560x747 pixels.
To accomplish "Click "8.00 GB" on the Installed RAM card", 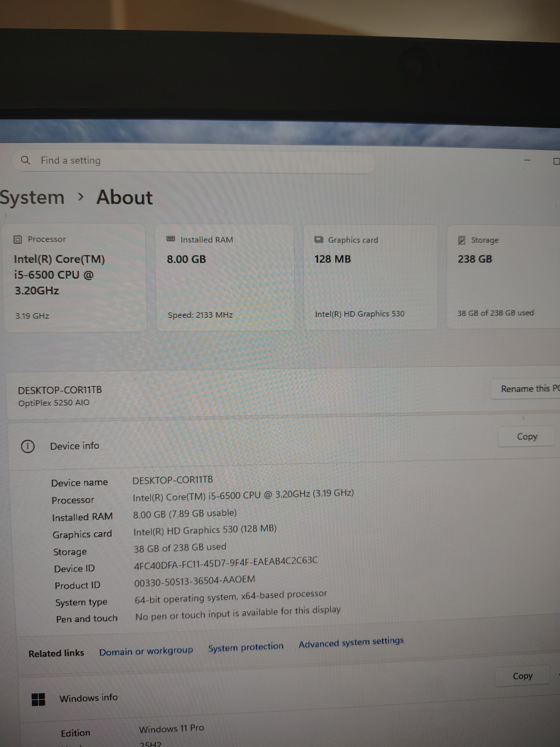I will click(186, 259).
